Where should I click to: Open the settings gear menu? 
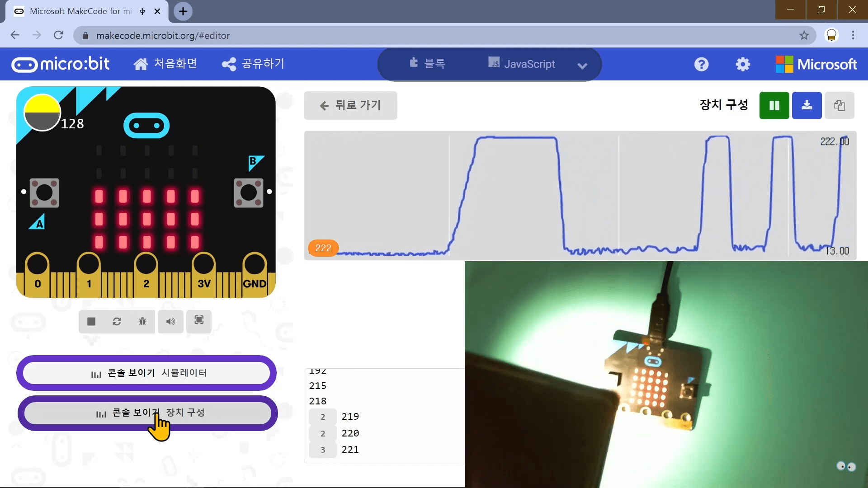point(743,64)
